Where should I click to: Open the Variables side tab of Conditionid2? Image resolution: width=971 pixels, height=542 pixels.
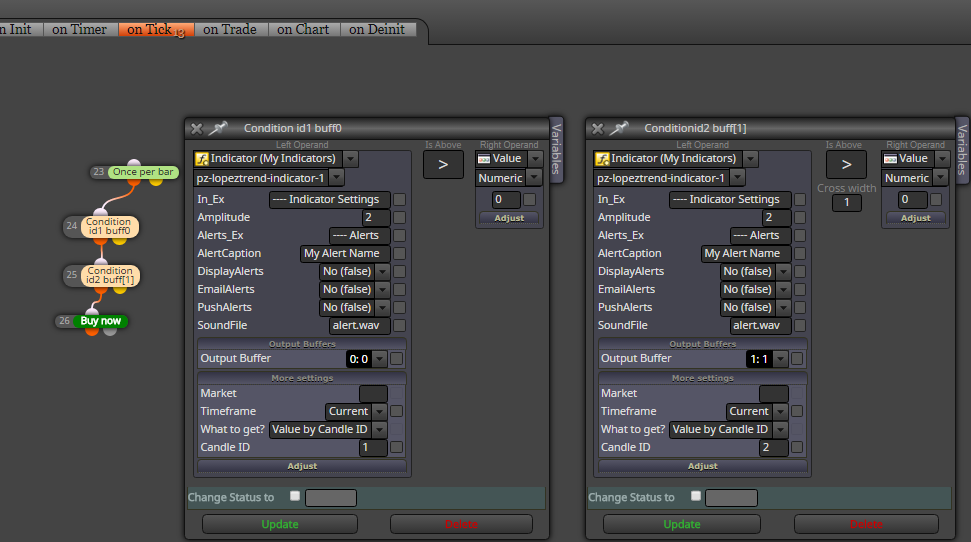[962, 149]
